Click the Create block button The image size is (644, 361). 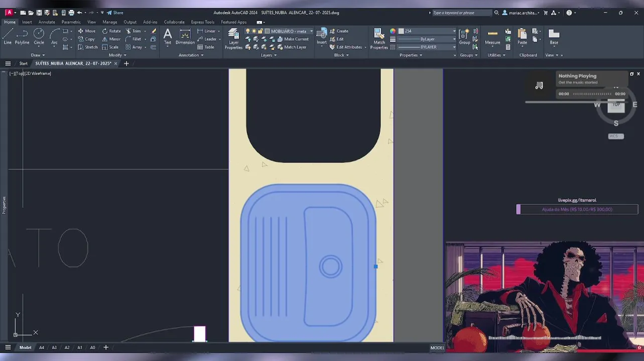339,31
